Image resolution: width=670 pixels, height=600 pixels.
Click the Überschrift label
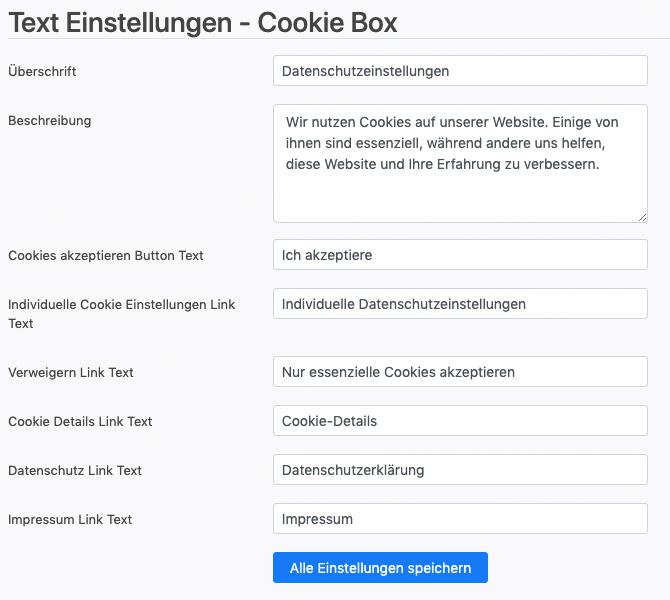click(x=42, y=71)
